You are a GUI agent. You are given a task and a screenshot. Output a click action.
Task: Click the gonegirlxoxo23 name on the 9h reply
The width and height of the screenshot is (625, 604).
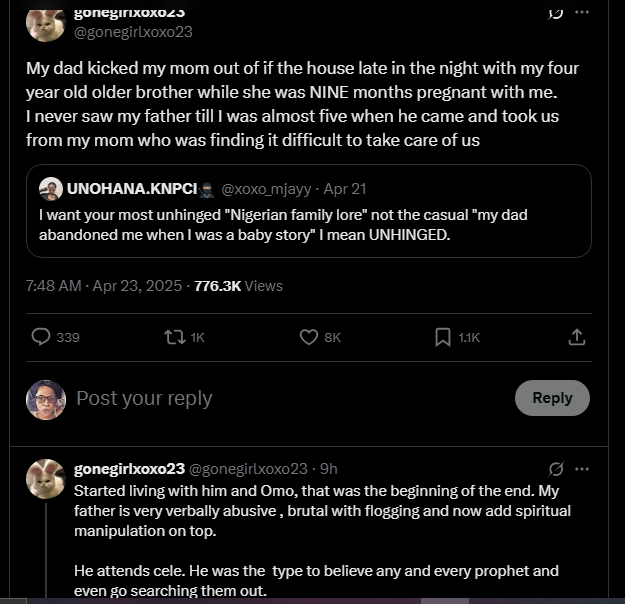(130, 468)
